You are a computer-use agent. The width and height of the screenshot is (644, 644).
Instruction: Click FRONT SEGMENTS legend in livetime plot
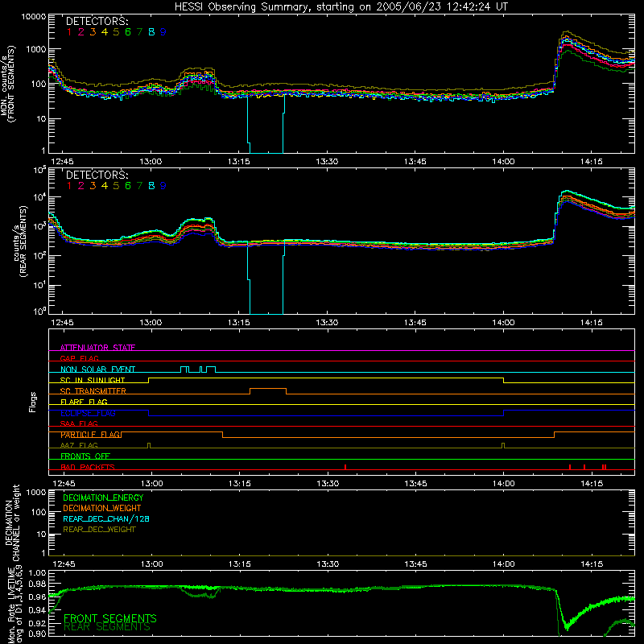pos(110,618)
